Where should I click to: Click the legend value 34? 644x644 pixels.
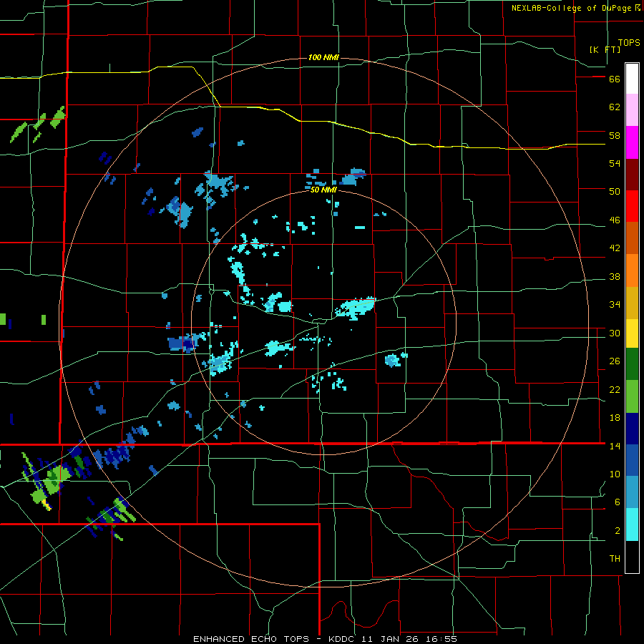point(615,305)
